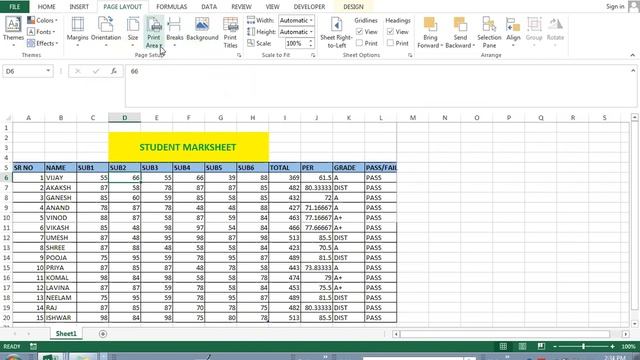Open the Margins options

(77, 32)
